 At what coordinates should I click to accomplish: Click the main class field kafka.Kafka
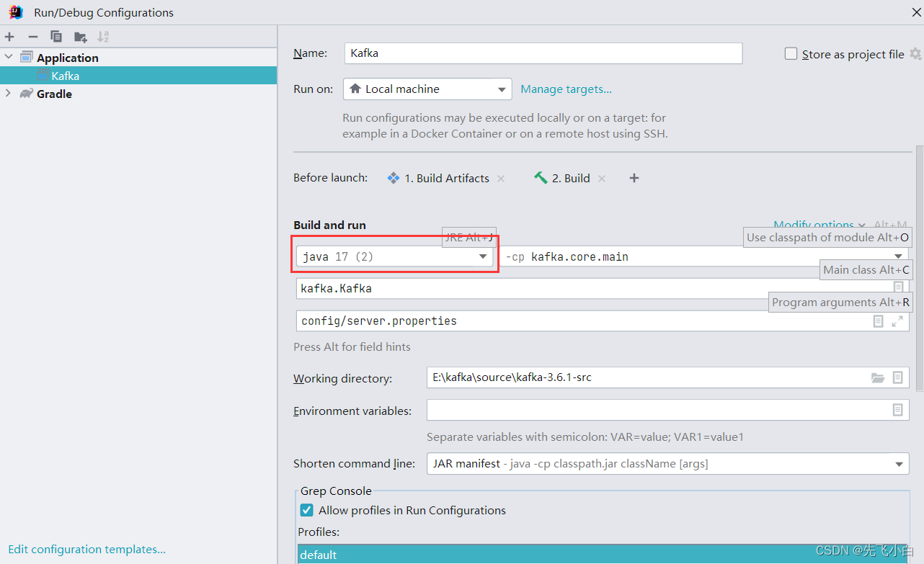[x=603, y=288]
